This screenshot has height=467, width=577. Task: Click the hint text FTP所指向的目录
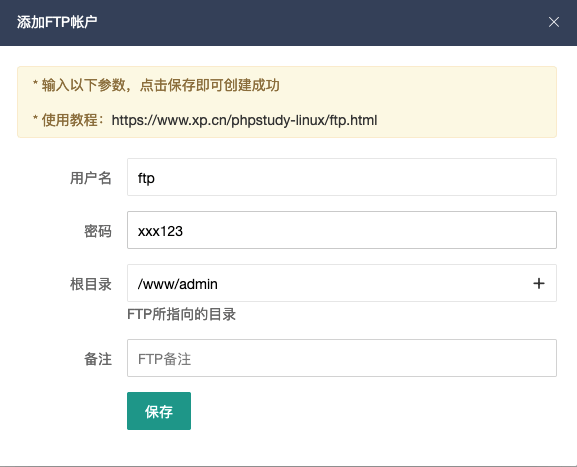[x=181, y=315]
